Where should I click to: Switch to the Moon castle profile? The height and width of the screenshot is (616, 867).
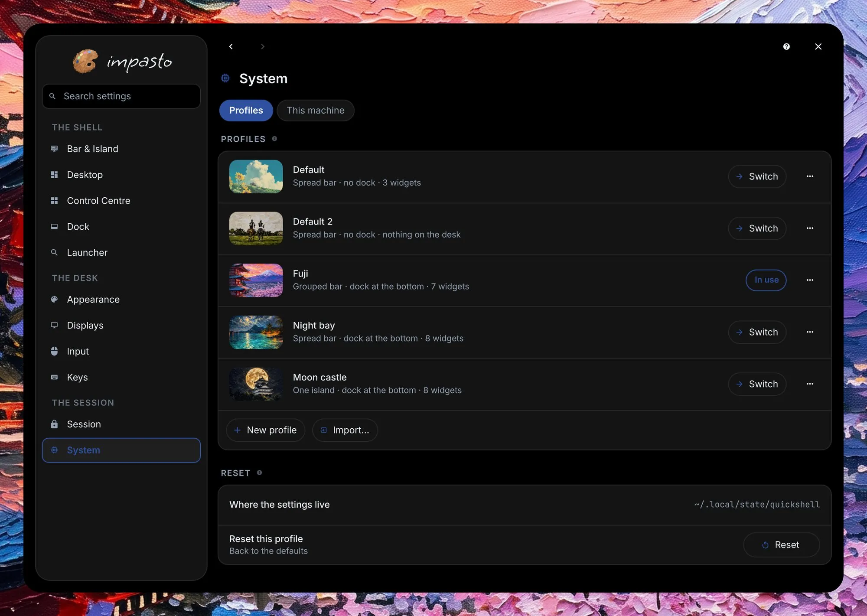click(757, 384)
